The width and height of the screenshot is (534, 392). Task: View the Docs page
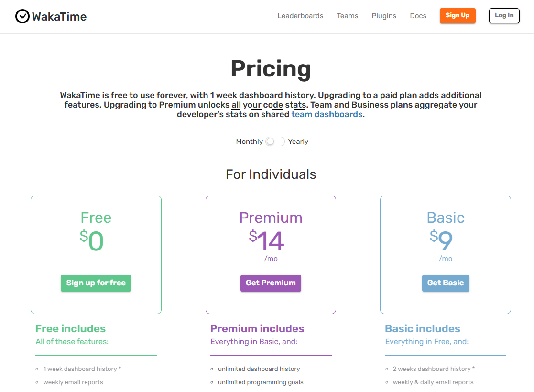point(418,16)
